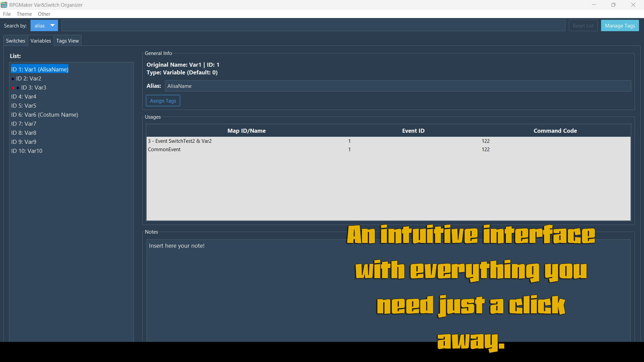Click the Alias input field
Screen dimensions: 644x362
(x=398, y=86)
